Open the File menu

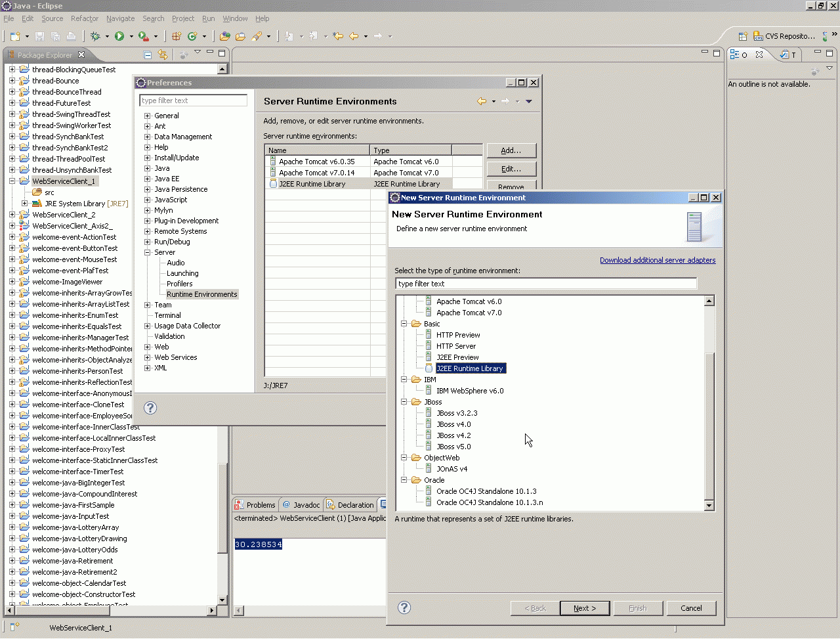point(9,18)
